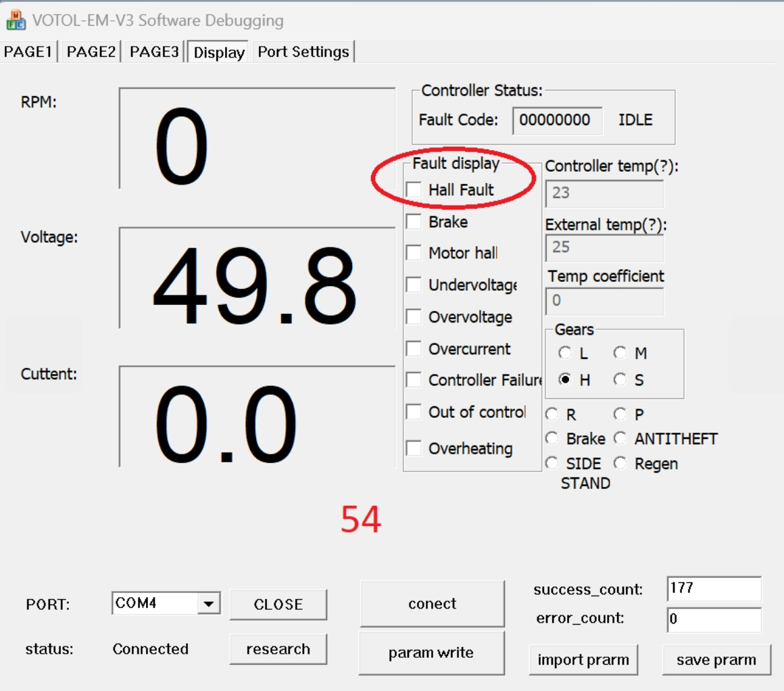The image size is (784, 691).
Task: Check the Overheating fault box
Action: click(x=414, y=448)
